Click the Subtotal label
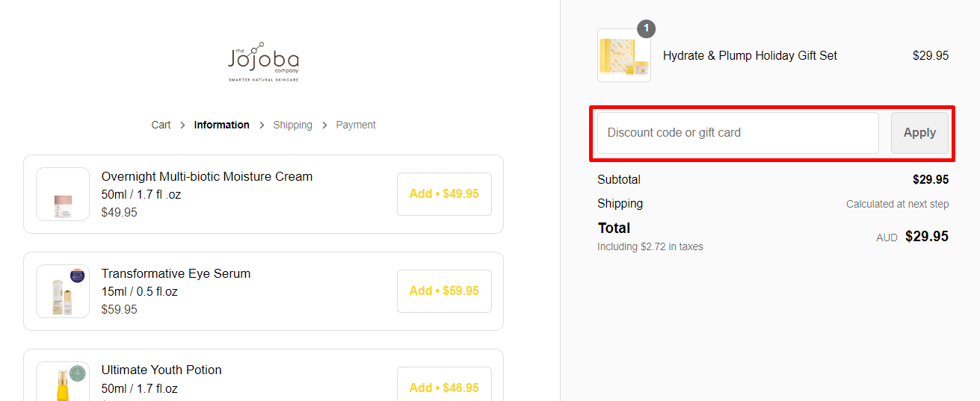980x401 pixels. click(619, 179)
